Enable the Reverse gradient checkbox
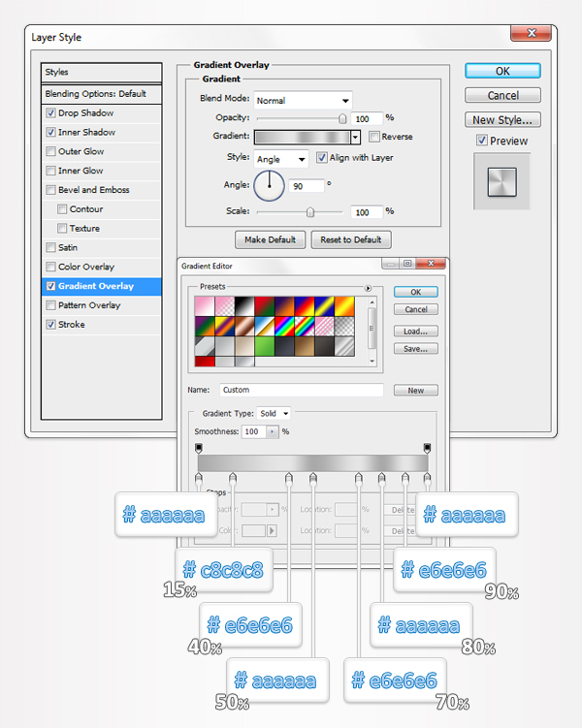The image size is (582, 728). (x=374, y=137)
